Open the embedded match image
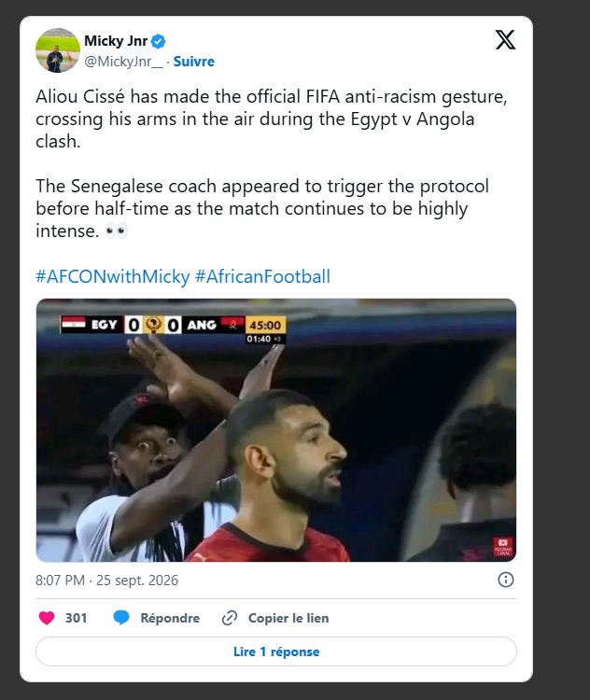This screenshot has width=590, height=700. [x=276, y=430]
